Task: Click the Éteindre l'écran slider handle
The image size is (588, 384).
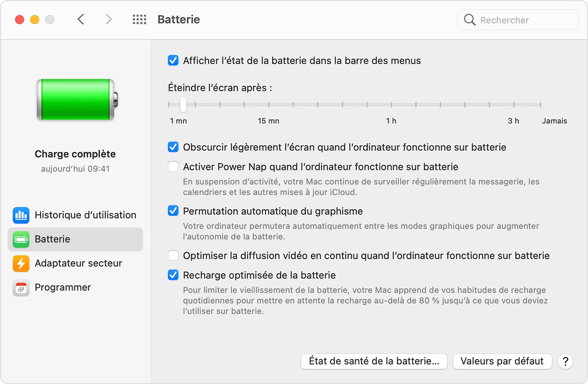Action: (183, 104)
